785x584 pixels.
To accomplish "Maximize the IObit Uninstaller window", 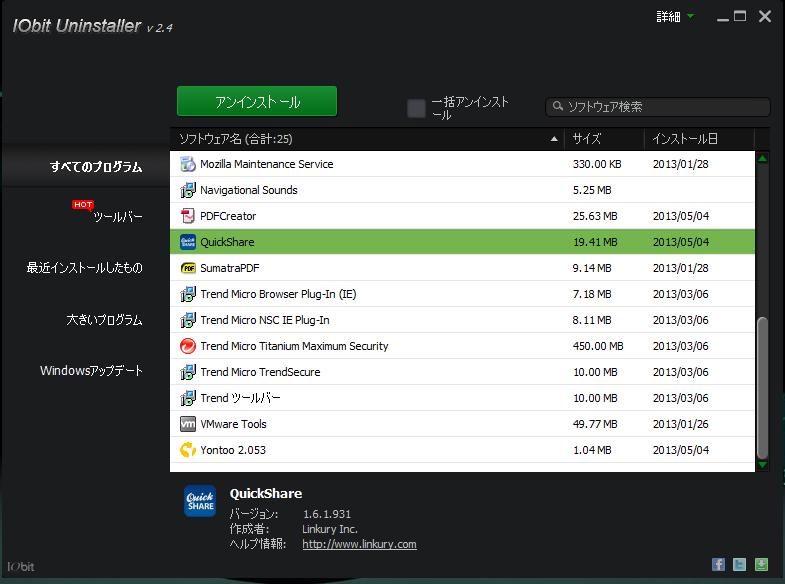I will (x=740, y=16).
